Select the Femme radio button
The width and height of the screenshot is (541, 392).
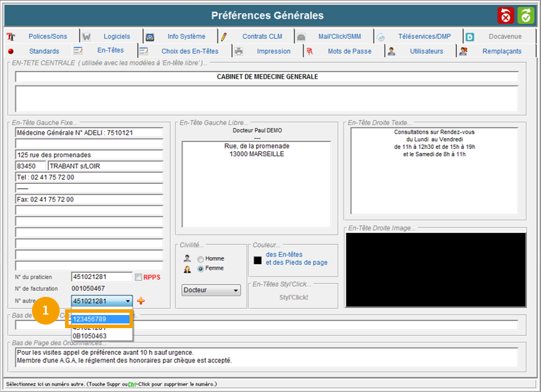pos(201,269)
